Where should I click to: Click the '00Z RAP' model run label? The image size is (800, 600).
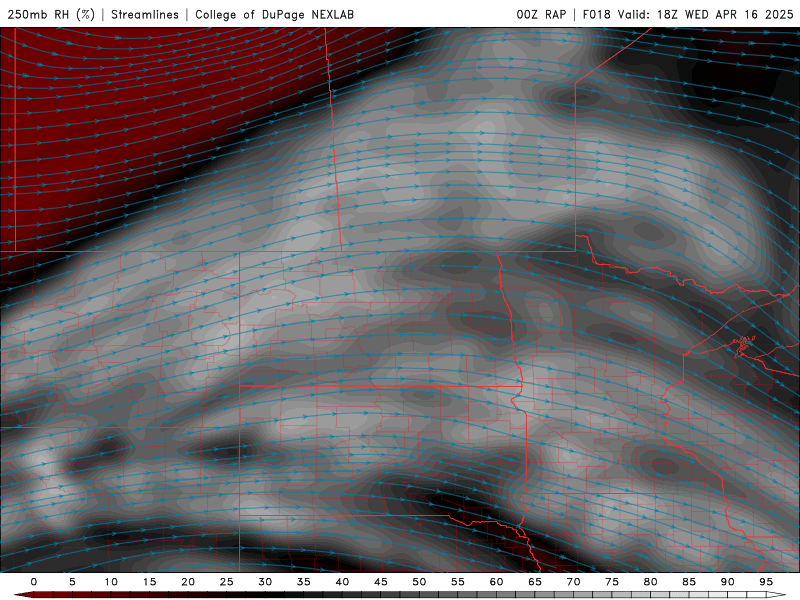pos(541,14)
